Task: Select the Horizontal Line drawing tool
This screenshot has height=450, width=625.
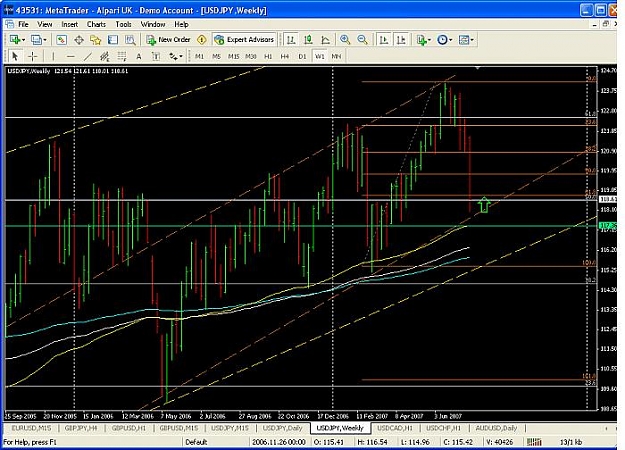Action: (71, 57)
